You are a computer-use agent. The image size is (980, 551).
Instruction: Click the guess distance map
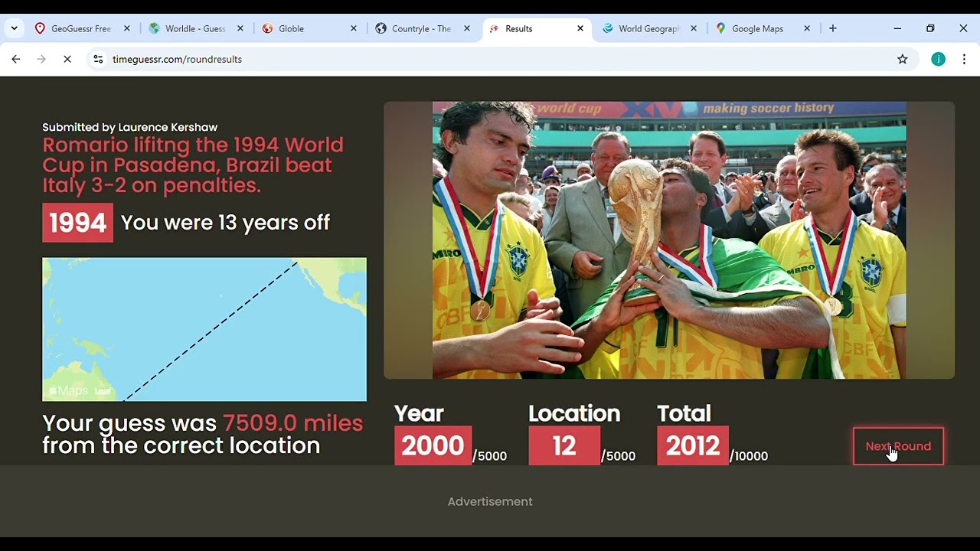click(204, 329)
